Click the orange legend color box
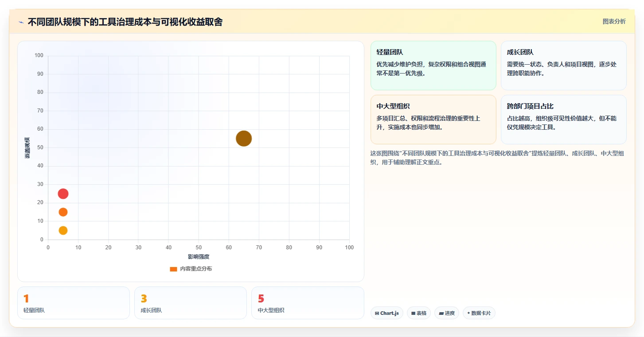644x337 pixels. pos(173,269)
